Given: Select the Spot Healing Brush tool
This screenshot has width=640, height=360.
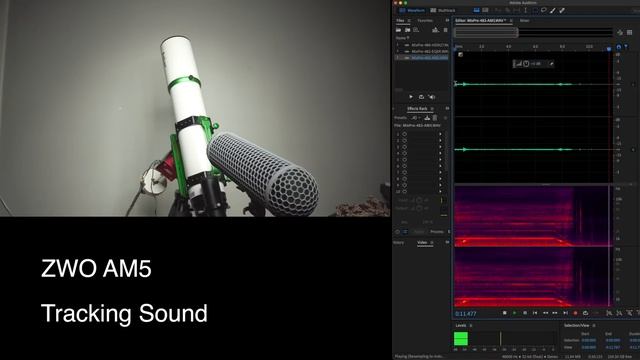Looking at the screenshot, I should coord(562,10).
